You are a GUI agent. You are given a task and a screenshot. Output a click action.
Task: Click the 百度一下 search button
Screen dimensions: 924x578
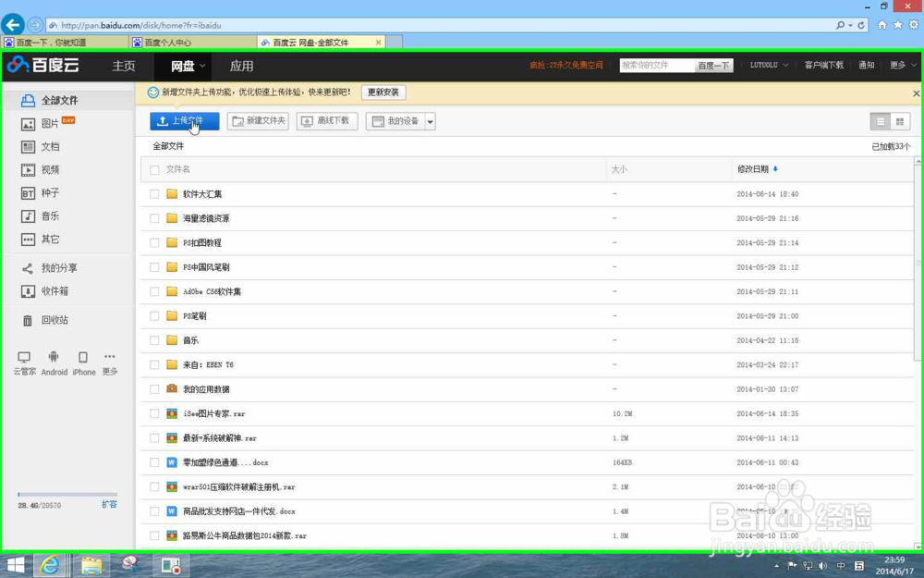point(713,66)
